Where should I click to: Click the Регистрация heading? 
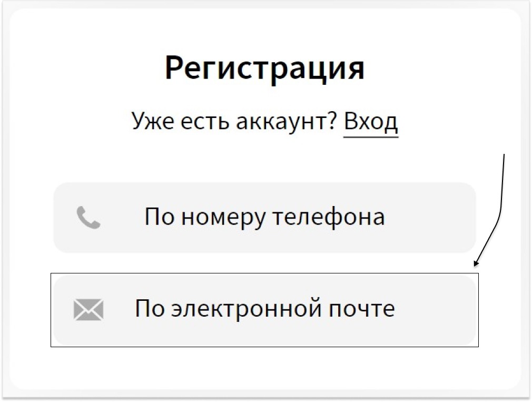[264, 68]
